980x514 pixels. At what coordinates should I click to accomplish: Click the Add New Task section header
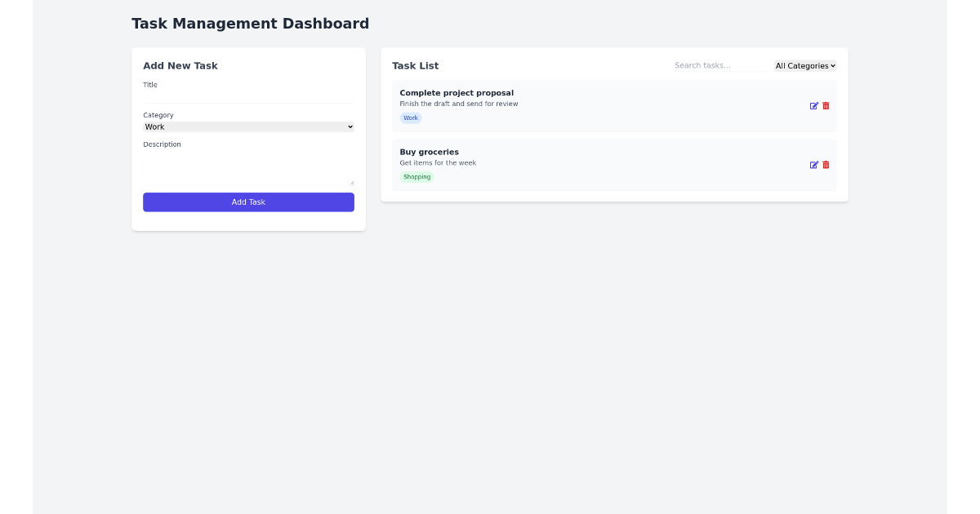(180, 65)
